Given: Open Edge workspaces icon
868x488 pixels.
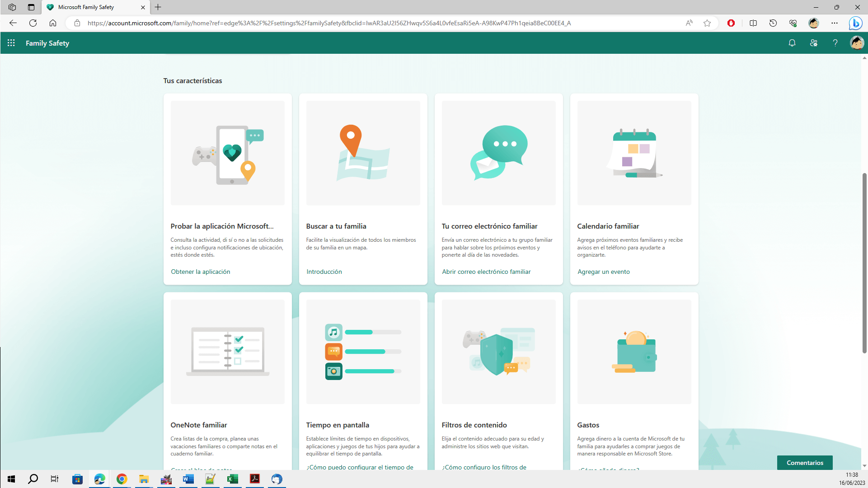Looking at the screenshot, I should pyautogui.click(x=12, y=7).
